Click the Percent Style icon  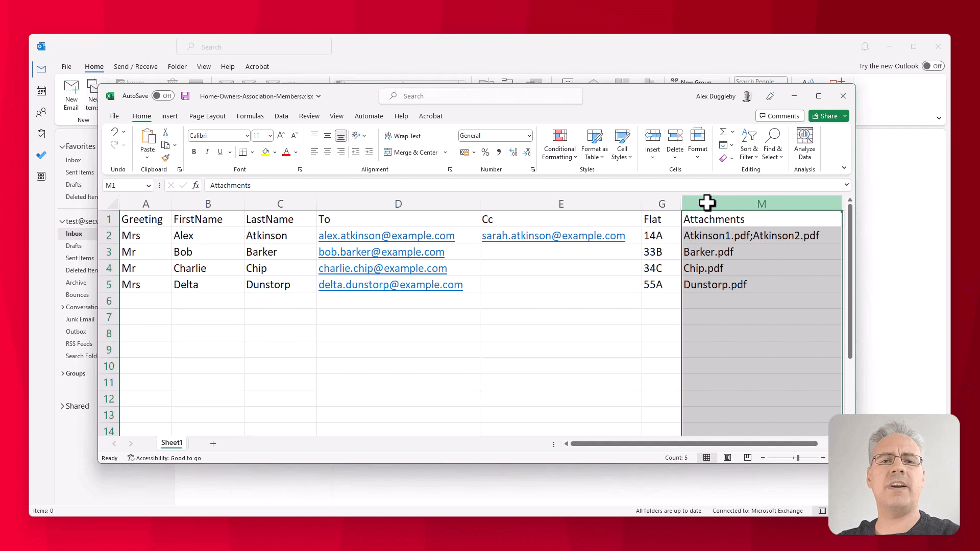[485, 152]
